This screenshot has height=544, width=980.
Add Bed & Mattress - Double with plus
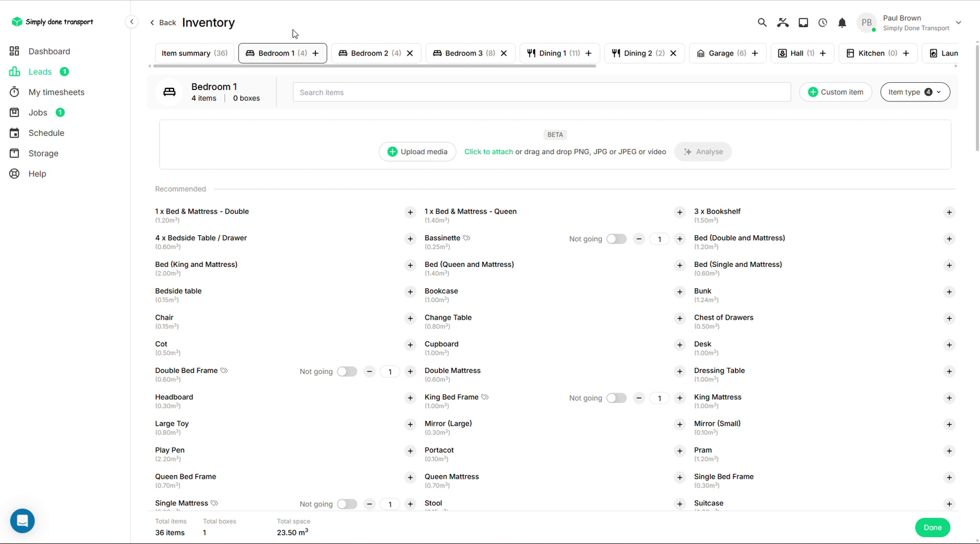(x=410, y=212)
